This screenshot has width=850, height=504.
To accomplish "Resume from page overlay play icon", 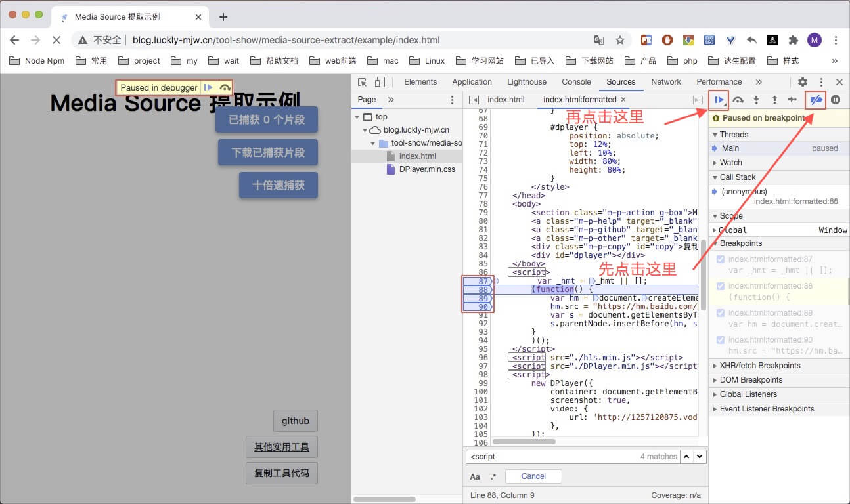I will [x=208, y=87].
